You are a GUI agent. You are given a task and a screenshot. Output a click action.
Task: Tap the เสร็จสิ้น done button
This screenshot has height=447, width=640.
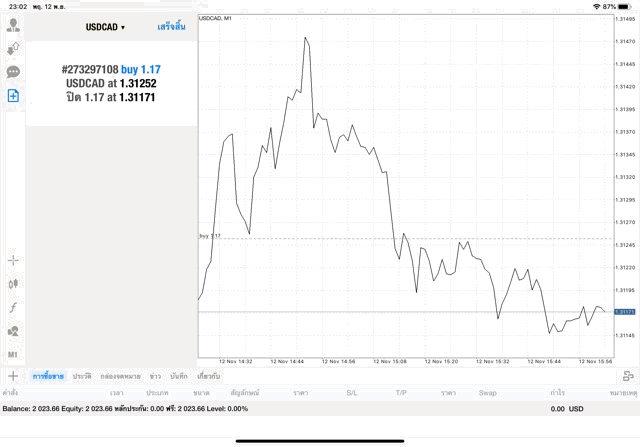coord(171,27)
